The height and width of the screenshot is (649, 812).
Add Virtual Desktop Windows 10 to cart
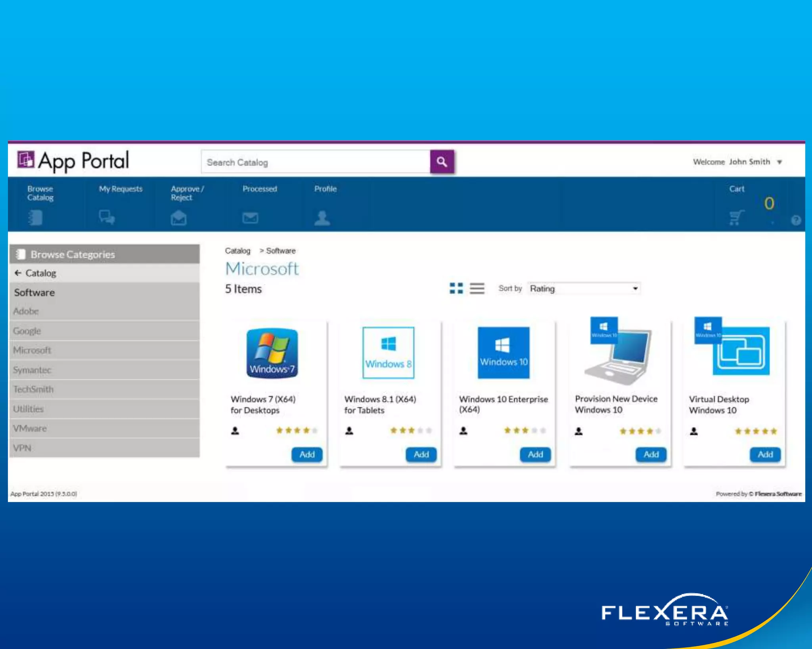pyautogui.click(x=765, y=454)
